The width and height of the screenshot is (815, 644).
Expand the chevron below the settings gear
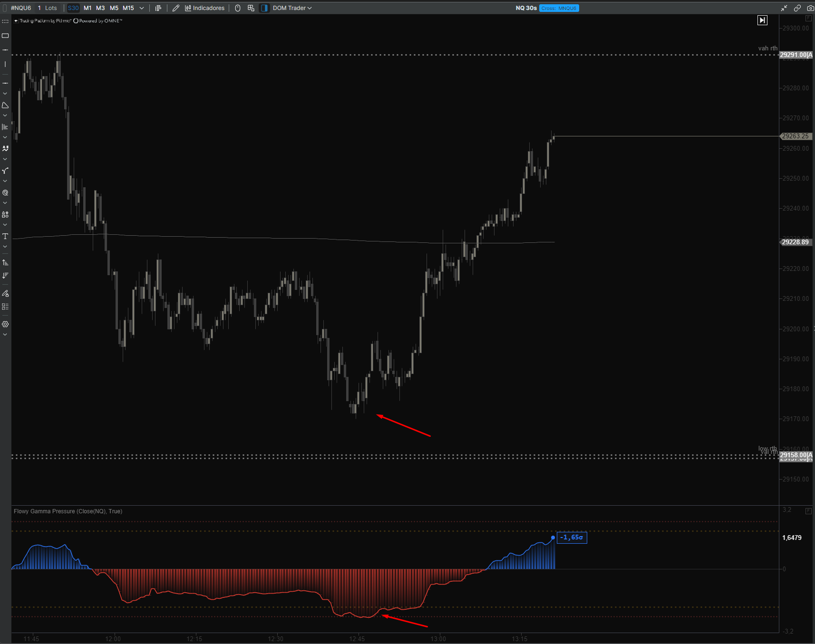[x=5, y=335]
